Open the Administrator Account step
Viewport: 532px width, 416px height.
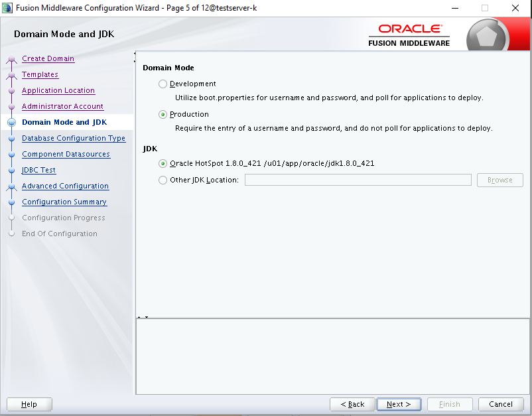click(x=62, y=106)
